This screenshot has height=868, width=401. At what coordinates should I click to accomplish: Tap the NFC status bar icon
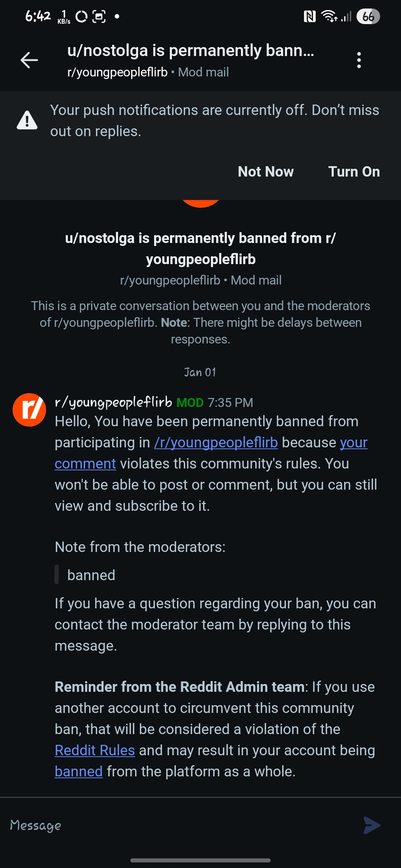[310, 16]
